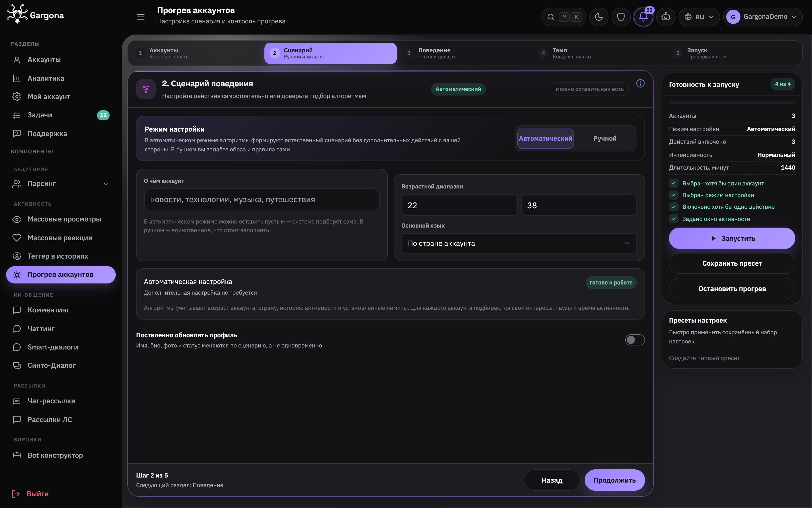
Task: Go to step 5 Запуск tab
Action: [734, 53]
